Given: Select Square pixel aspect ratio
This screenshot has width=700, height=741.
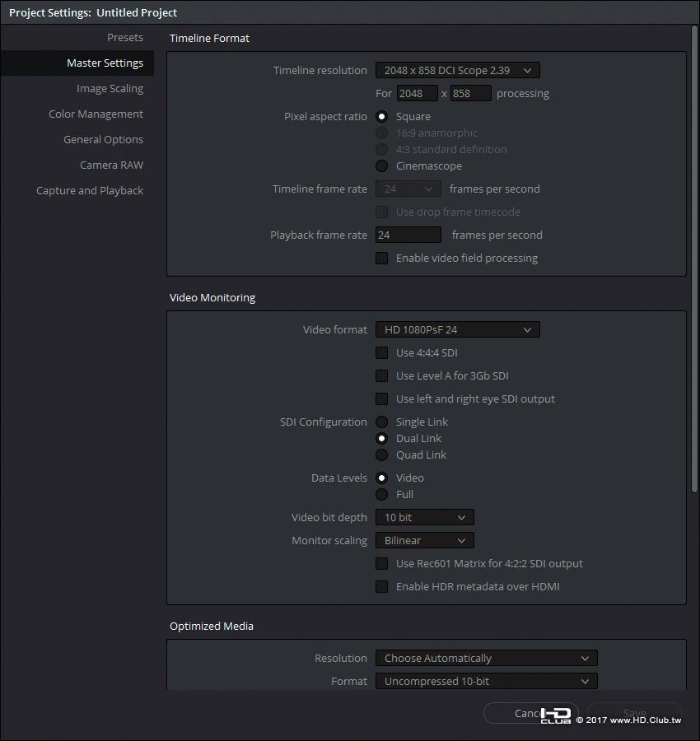Looking at the screenshot, I should point(381,116).
